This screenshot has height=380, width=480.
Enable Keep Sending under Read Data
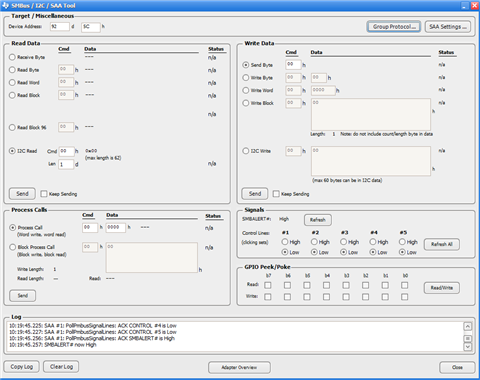(44, 194)
